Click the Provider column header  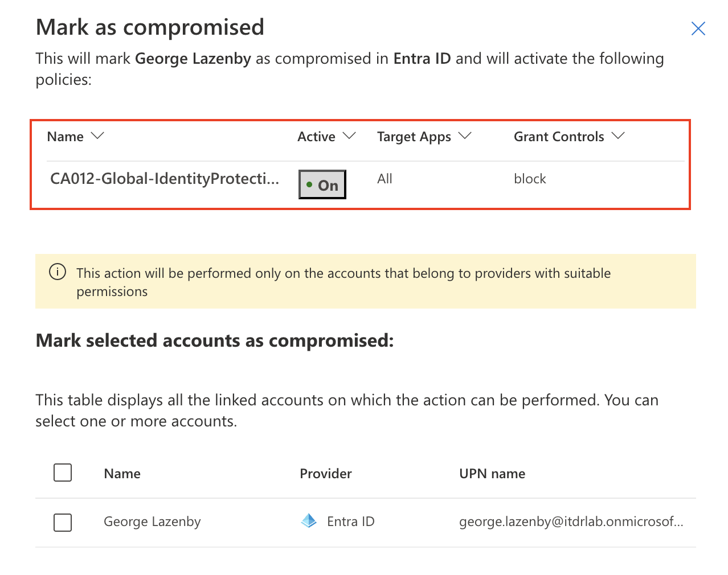coord(326,474)
